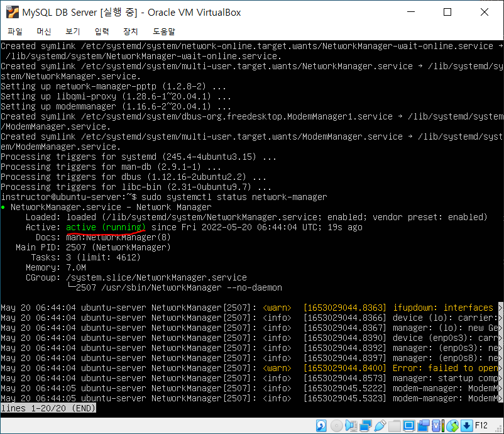Maximize the VirtualBox VM window
This screenshot has height=434, width=504.
[x=447, y=12]
